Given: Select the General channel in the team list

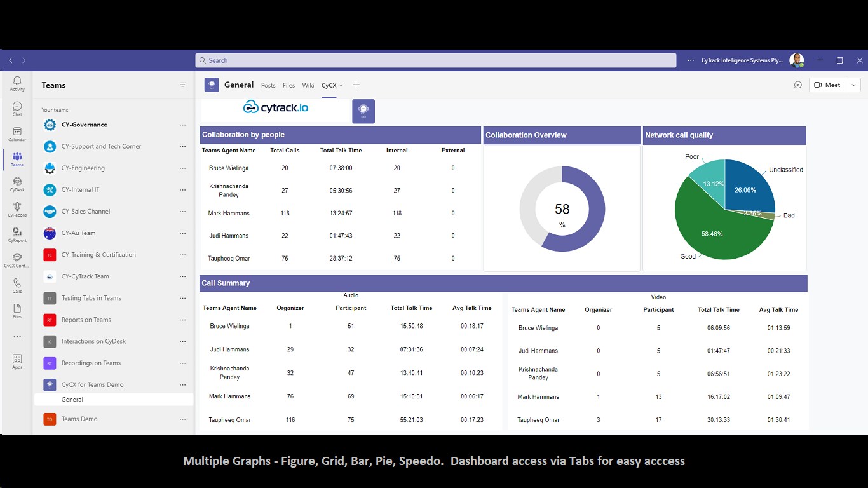Looking at the screenshot, I should pyautogui.click(x=114, y=400).
